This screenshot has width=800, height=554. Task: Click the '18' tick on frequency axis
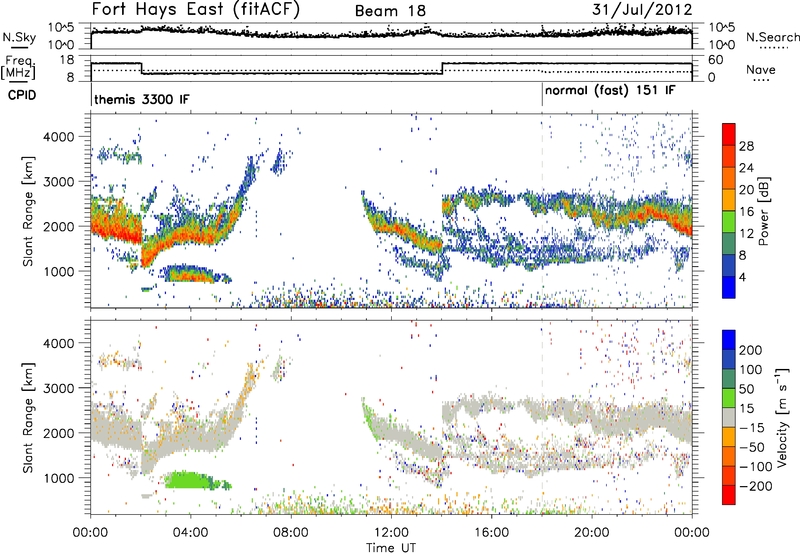click(67, 60)
